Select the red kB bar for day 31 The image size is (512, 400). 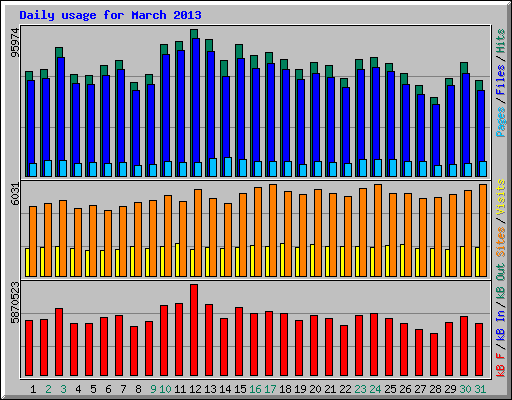[x=479, y=349]
